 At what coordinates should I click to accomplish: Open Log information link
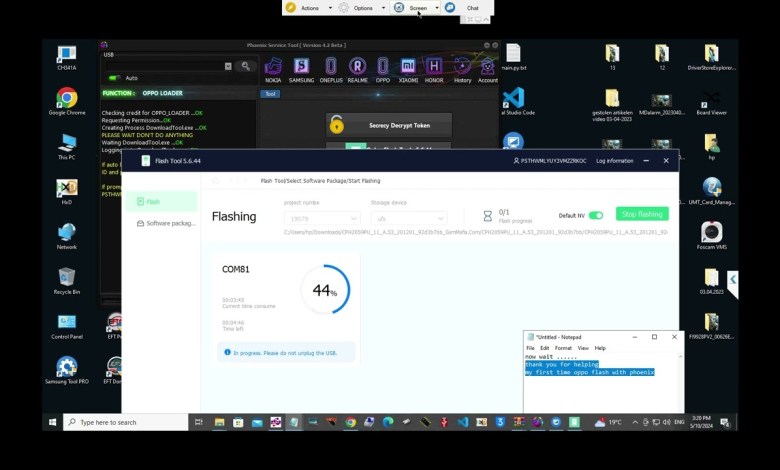point(614,161)
